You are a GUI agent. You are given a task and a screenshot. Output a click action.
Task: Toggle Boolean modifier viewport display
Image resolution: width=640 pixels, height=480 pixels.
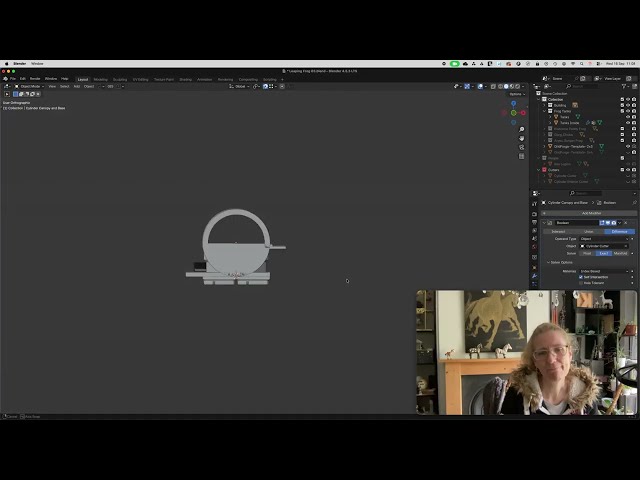click(x=608, y=223)
